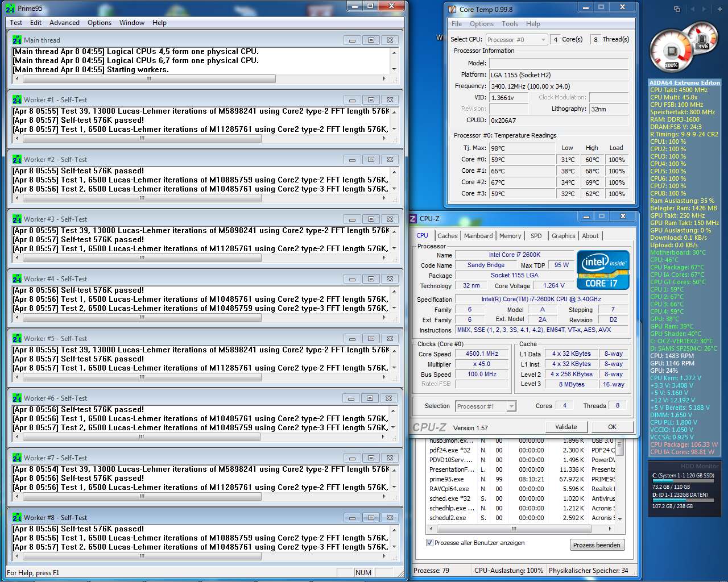Open Prime95 Help menu
The width and height of the screenshot is (728, 582).
point(159,23)
